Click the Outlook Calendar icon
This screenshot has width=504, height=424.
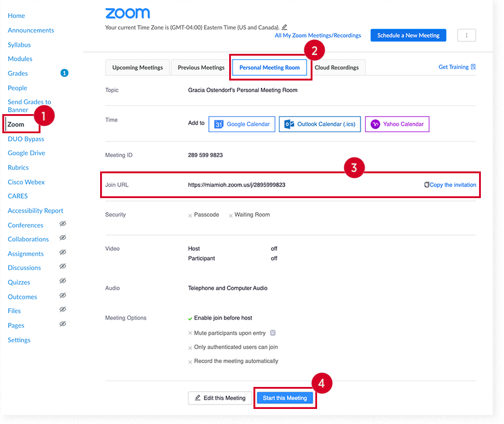tap(289, 124)
